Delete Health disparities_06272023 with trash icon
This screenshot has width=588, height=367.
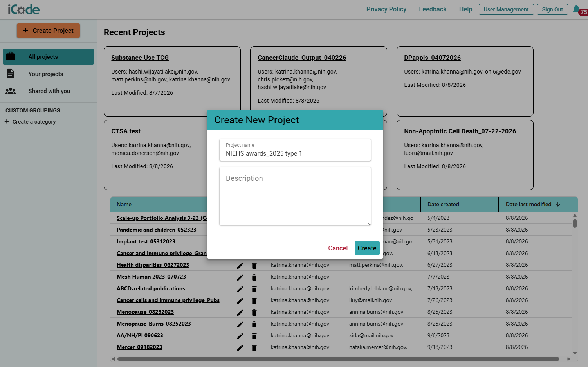coord(254,266)
